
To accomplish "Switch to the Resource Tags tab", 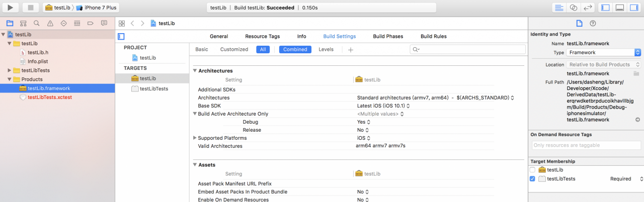I will [x=263, y=36].
